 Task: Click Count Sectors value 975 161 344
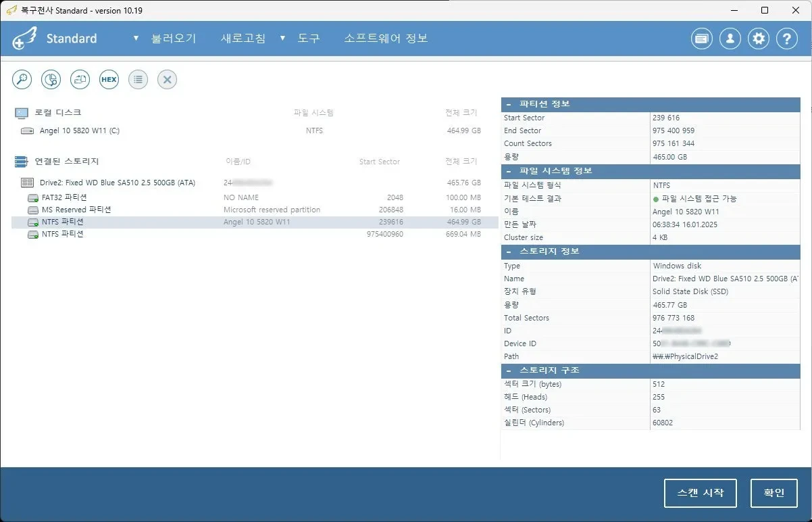click(x=674, y=143)
